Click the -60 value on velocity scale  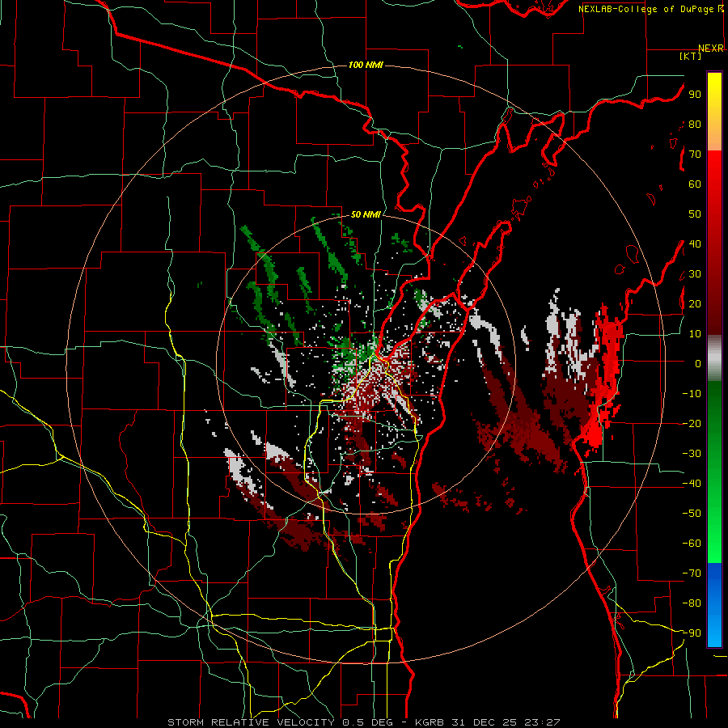pyautogui.click(x=692, y=544)
